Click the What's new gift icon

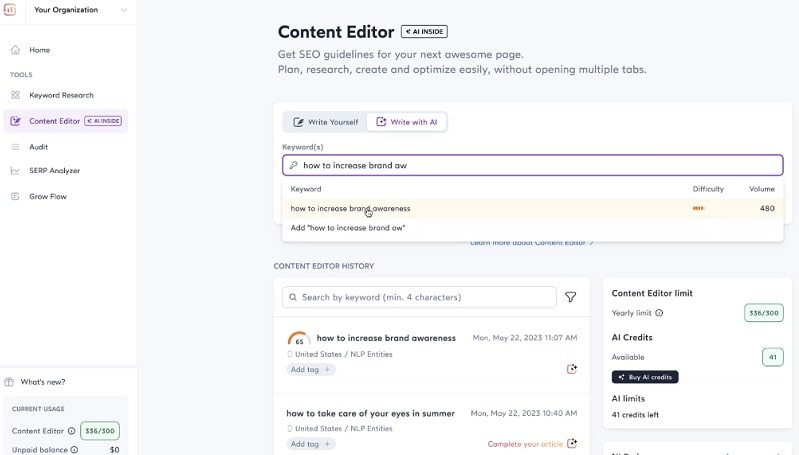(9, 382)
